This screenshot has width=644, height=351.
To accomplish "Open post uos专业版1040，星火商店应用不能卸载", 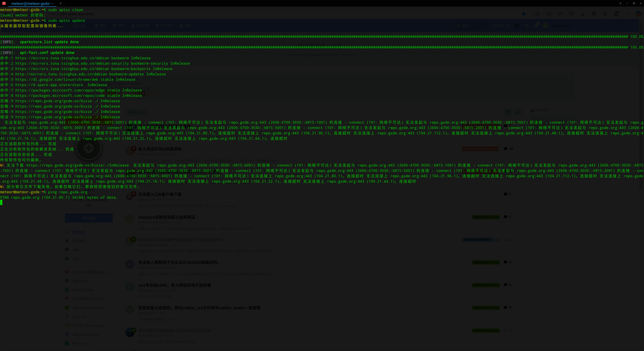I will (x=175, y=285).
